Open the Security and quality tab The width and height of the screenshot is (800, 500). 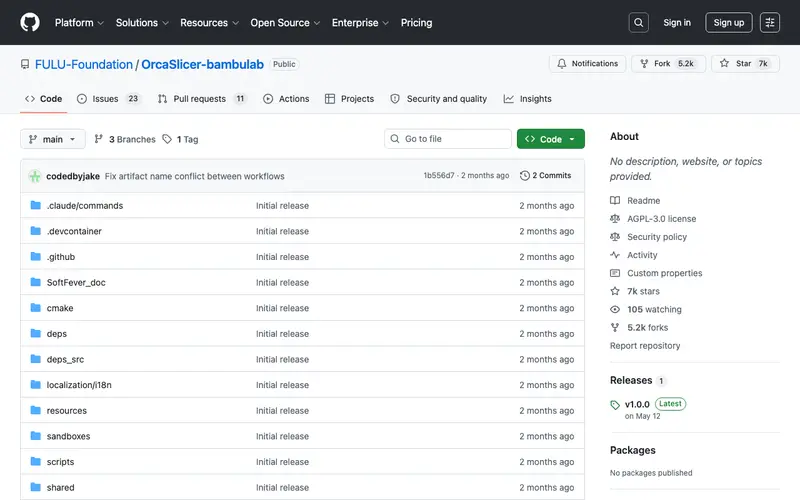click(439, 99)
